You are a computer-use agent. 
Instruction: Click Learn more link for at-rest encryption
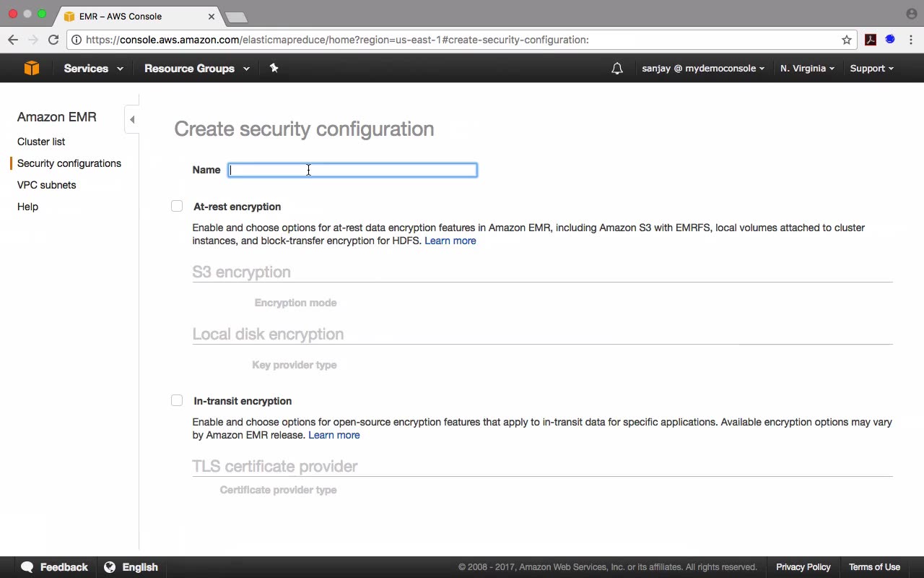450,241
